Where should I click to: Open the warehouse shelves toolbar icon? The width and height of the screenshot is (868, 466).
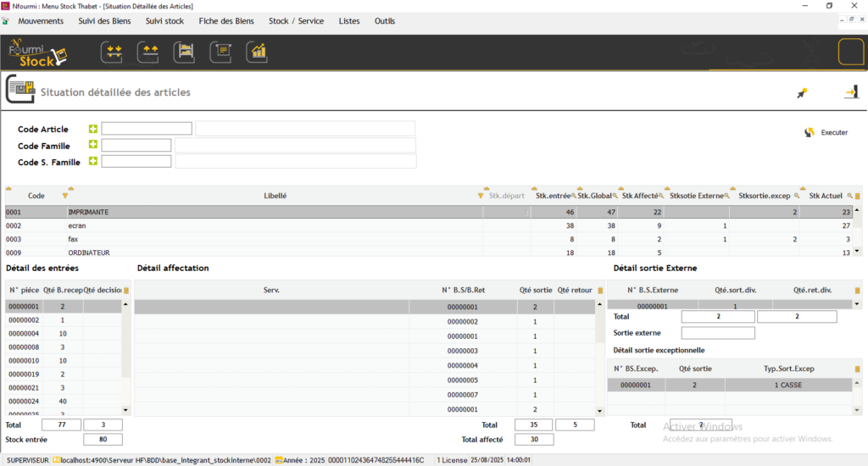point(185,53)
